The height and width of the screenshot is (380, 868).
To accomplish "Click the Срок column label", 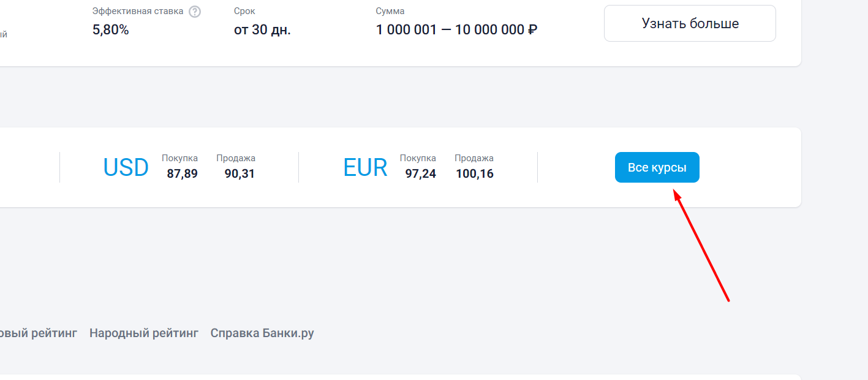I will click(x=244, y=11).
